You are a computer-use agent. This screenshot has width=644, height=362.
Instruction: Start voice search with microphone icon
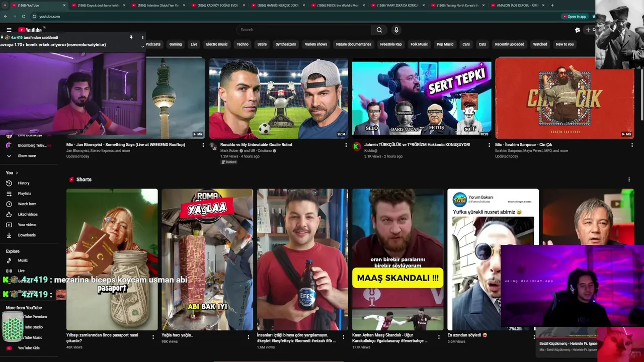click(396, 30)
